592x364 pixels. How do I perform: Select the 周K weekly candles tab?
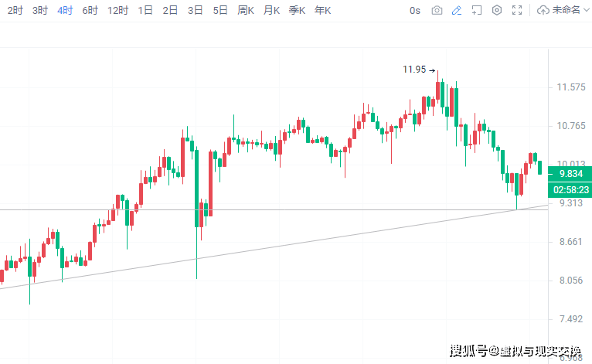[x=246, y=11]
